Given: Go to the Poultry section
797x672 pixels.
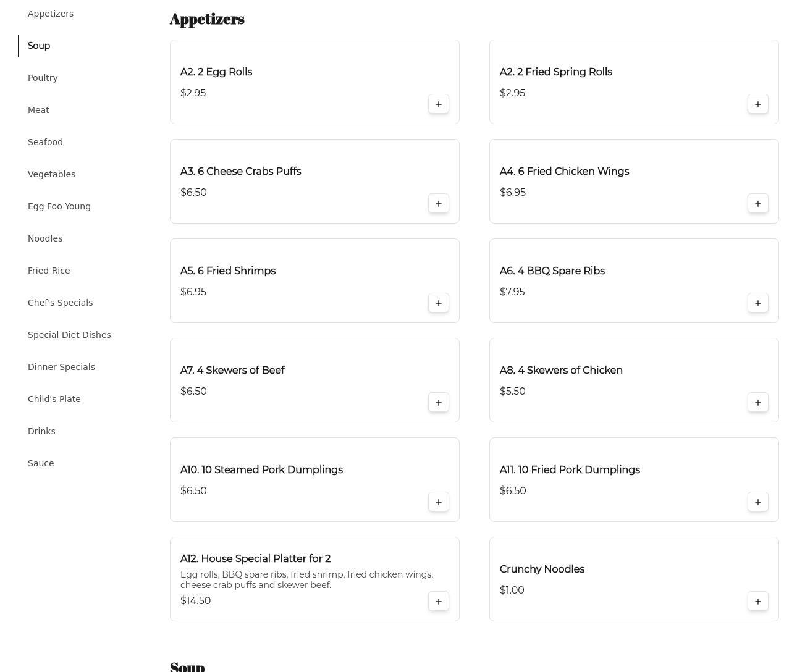Looking at the screenshot, I should pyautogui.click(x=43, y=78).
